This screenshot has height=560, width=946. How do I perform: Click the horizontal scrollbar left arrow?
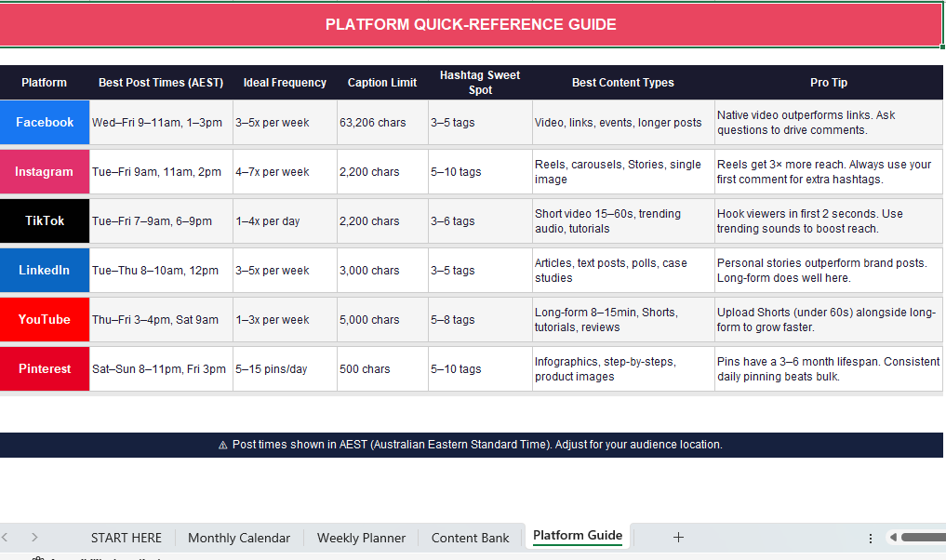pyautogui.click(x=893, y=537)
